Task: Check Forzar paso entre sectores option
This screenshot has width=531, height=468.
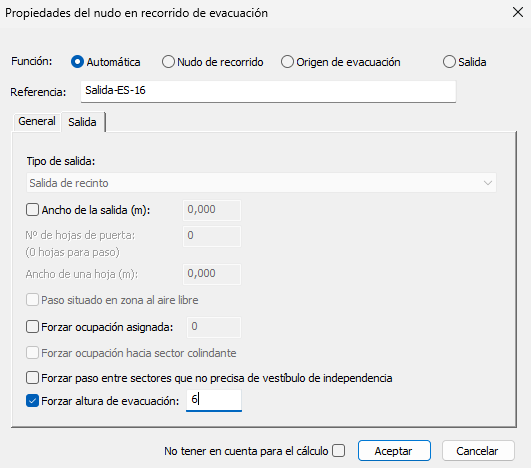Action: (32, 378)
